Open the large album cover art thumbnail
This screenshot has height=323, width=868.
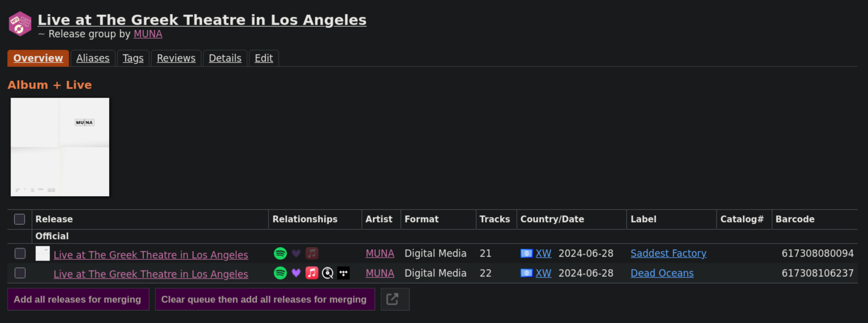pyautogui.click(x=60, y=147)
